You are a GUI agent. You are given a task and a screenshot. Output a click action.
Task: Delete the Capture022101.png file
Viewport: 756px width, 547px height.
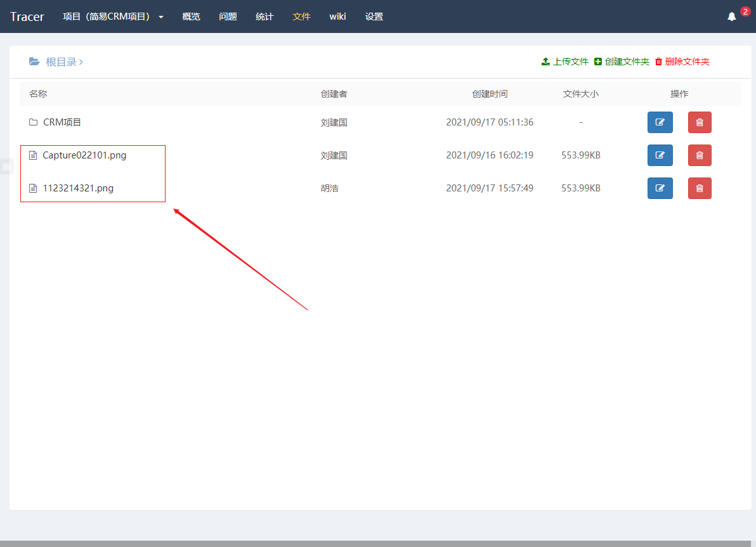[x=700, y=155]
